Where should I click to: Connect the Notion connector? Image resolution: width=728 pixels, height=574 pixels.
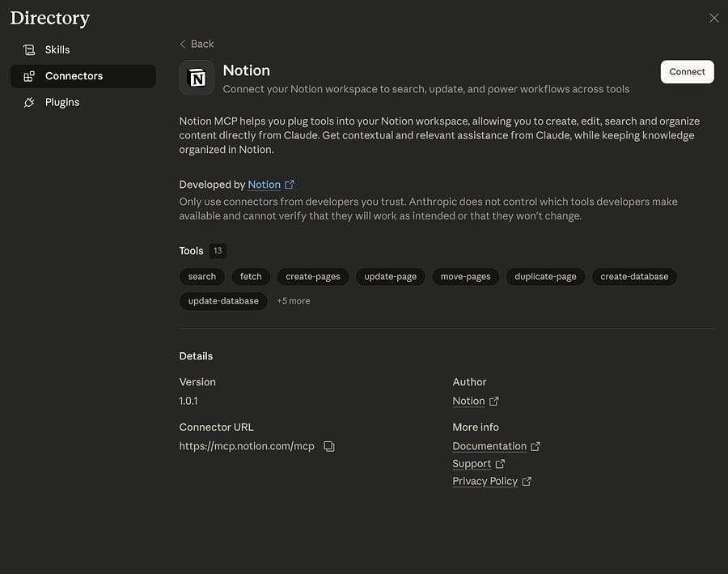click(x=687, y=71)
